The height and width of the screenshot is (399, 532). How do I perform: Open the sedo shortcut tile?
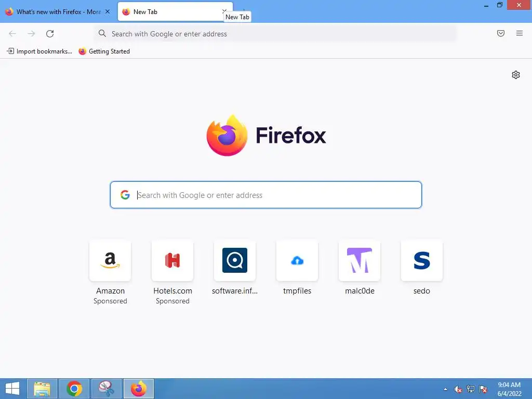coord(422,261)
